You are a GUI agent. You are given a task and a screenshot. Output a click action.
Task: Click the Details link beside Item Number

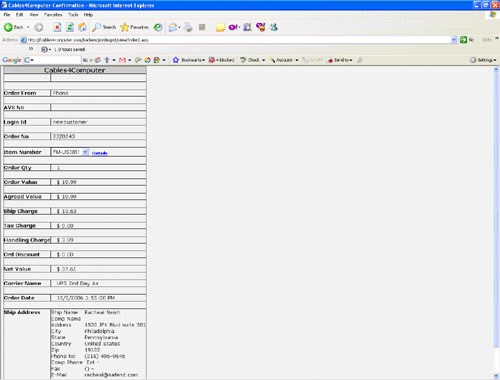pyautogui.click(x=99, y=153)
